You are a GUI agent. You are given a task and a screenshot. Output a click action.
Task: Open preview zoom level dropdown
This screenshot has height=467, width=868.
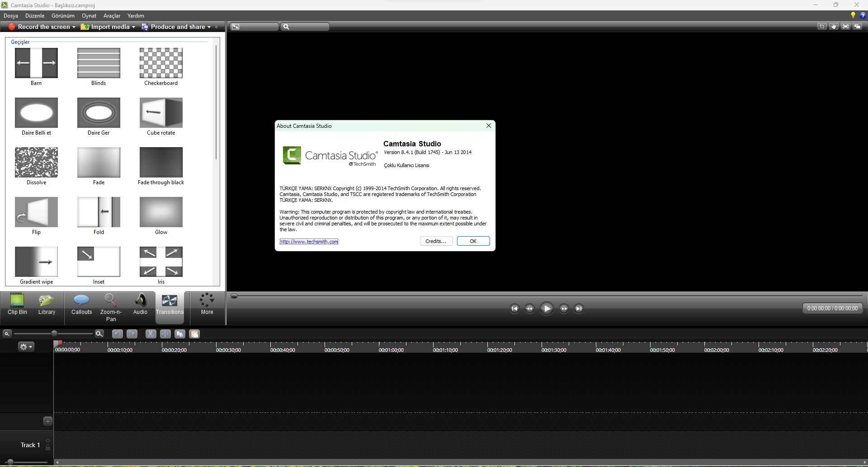coord(305,27)
